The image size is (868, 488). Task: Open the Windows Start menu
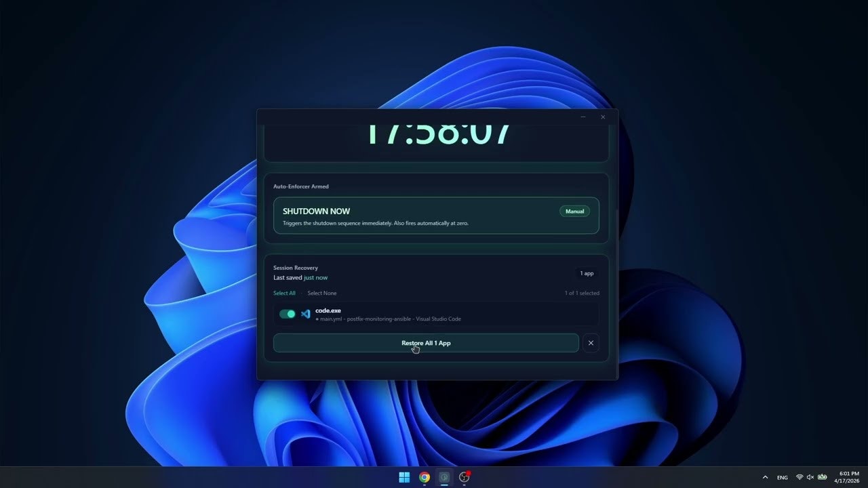pos(404,477)
